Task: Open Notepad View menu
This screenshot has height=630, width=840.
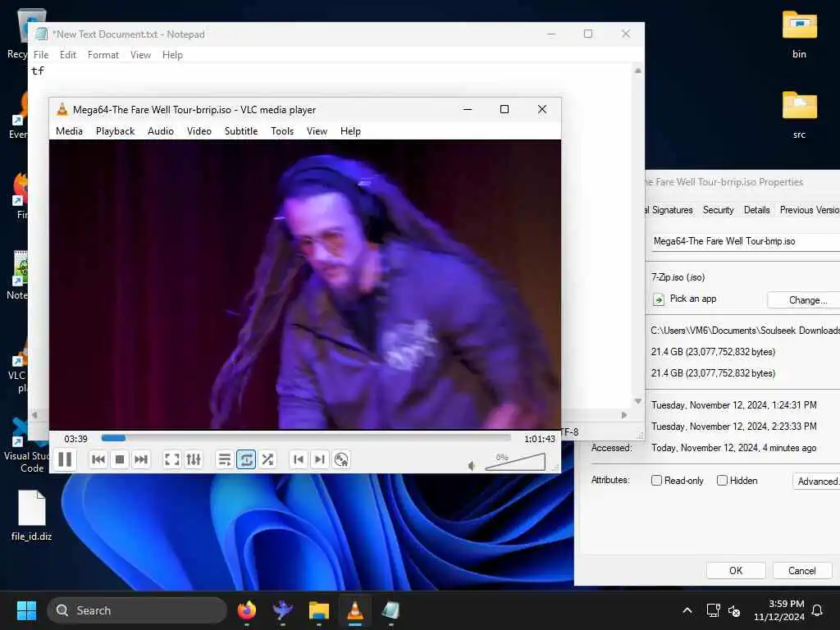Action: tap(140, 55)
